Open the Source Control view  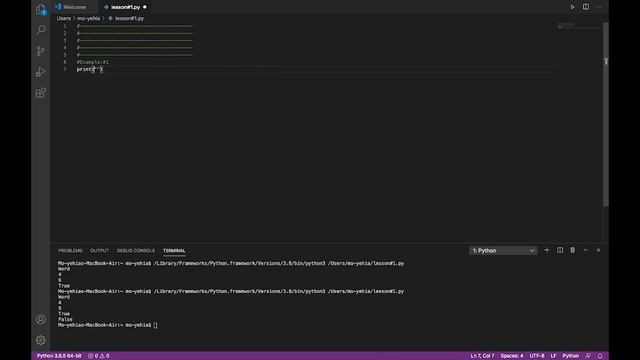[41, 51]
